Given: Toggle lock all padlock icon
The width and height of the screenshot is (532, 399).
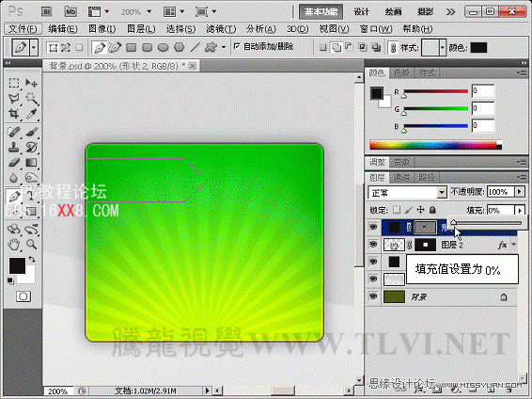Looking at the screenshot, I should [x=432, y=210].
